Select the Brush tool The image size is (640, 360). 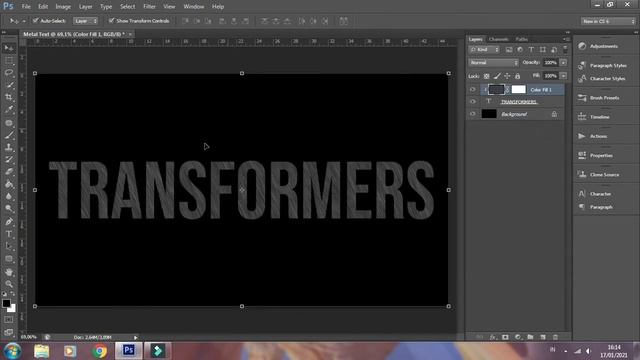9,135
